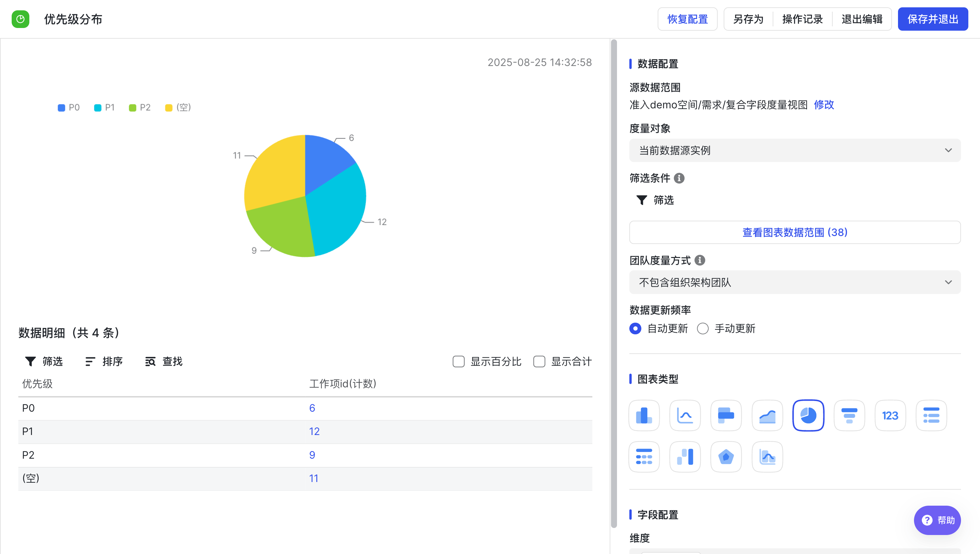Viewport: 980px width, 554px height.
Task: Toggle the P1 legend entry
Action: pos(104,108)
